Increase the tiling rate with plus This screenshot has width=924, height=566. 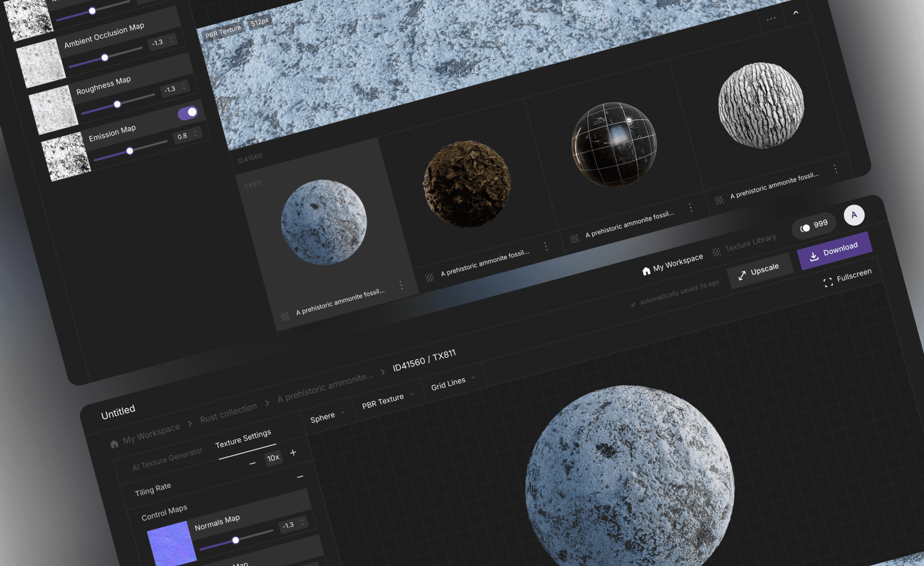(x=293, y=452)
